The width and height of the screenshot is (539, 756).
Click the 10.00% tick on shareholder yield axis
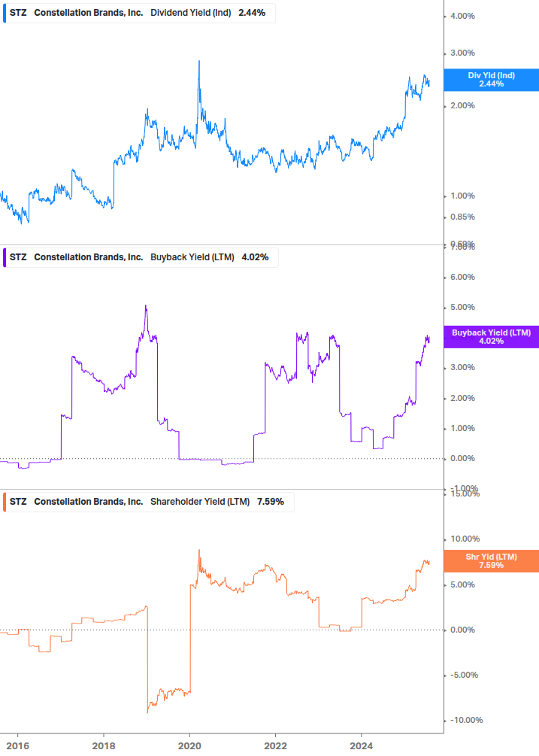point(465,539)
